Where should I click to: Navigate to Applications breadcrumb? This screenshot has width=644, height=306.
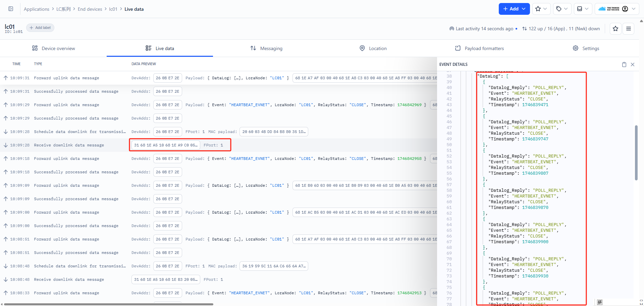coord(37,9)
